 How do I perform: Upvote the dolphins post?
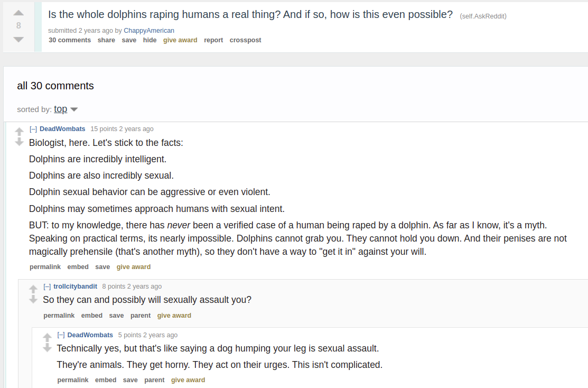[18, 13]
